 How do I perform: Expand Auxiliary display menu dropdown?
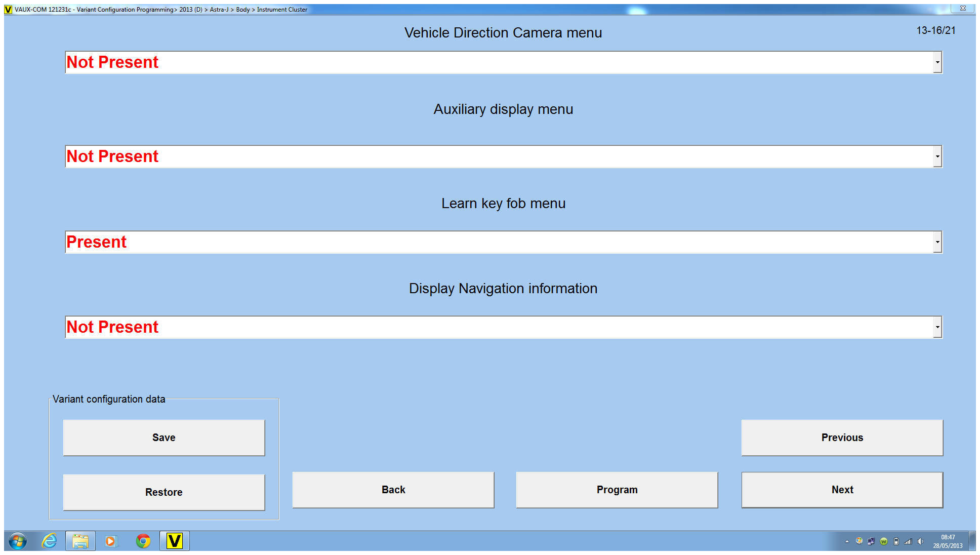click(937, 156)
